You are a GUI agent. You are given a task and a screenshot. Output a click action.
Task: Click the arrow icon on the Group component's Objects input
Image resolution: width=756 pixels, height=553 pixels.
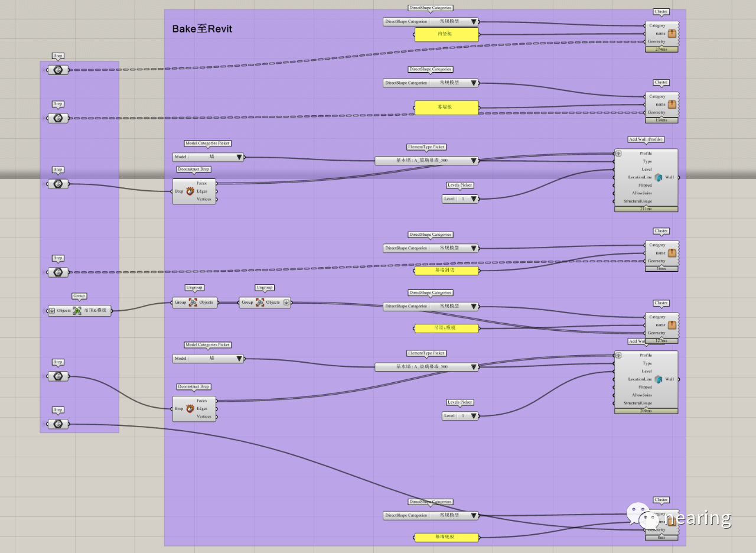point(52,311)
